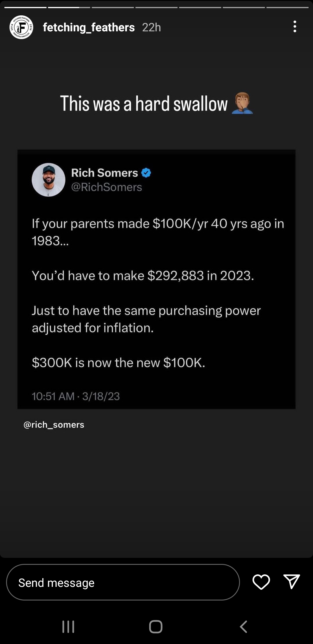Tap the paper plane share icon
Image resolution: width=313 pixels, height=644 pixels.
point(291,582)
